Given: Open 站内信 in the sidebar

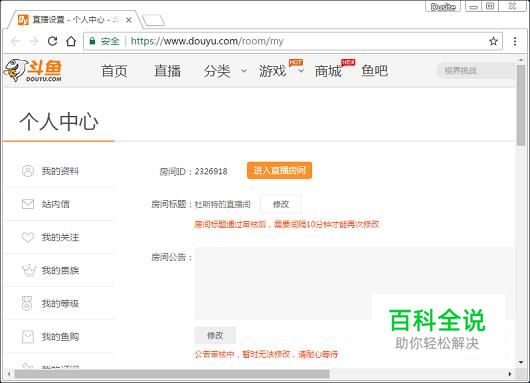Looking at the screenshot, I should click(x=55, y=204).
